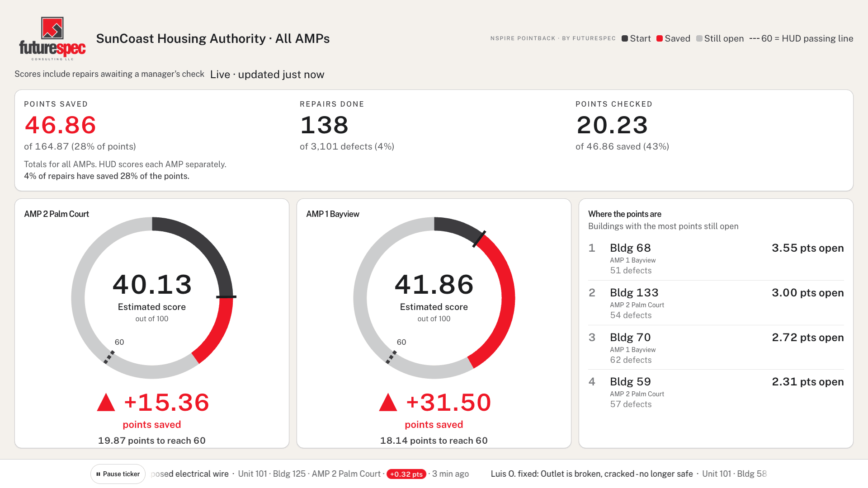Screen dimensions: 868x488
Task: Click the 41.86 estimated score
Action: click(x=434, y=284)
